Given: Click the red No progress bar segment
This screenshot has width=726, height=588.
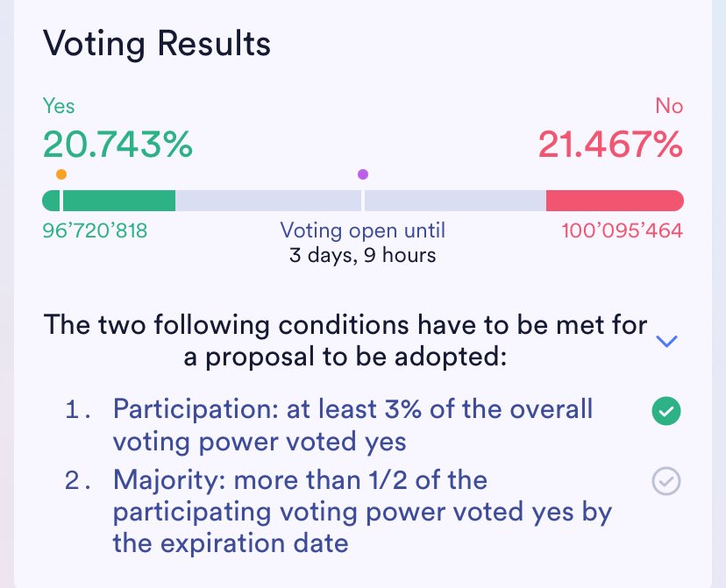Looking at the screenshot, I should coord(614,201).
